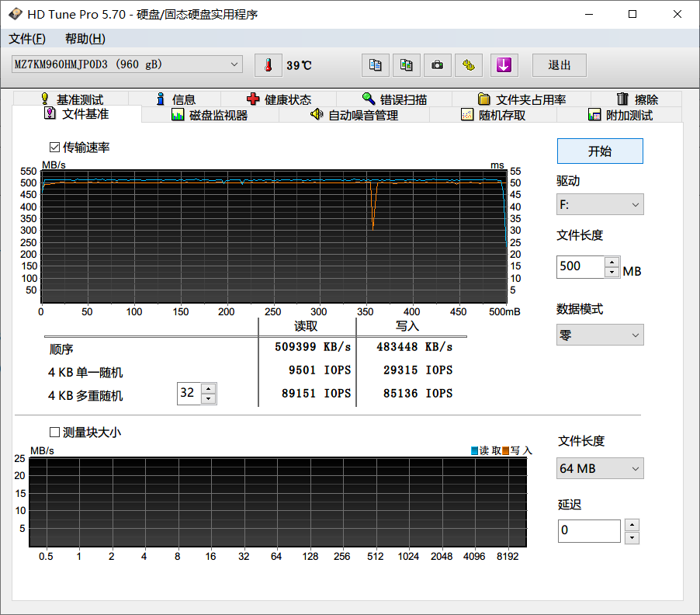Minimize the HD Tune Pro window
Viewport: 700px width, 615px height.
click(589, 14)
